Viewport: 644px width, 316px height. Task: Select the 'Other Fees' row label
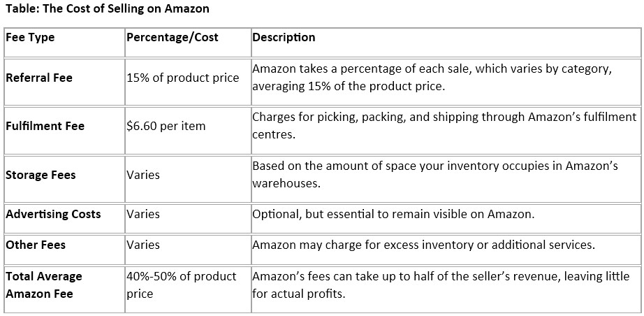coord(35,245)
